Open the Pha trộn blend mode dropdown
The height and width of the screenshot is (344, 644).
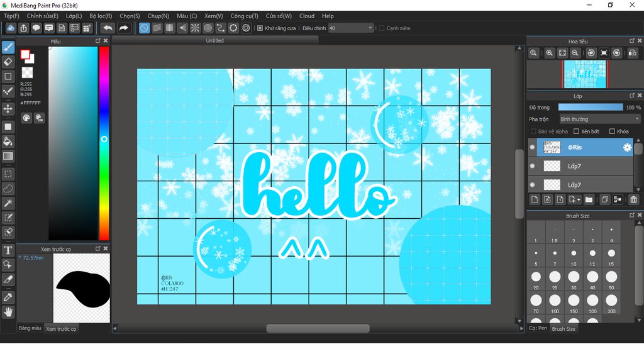pyautogui.click(x=599, y=119)
